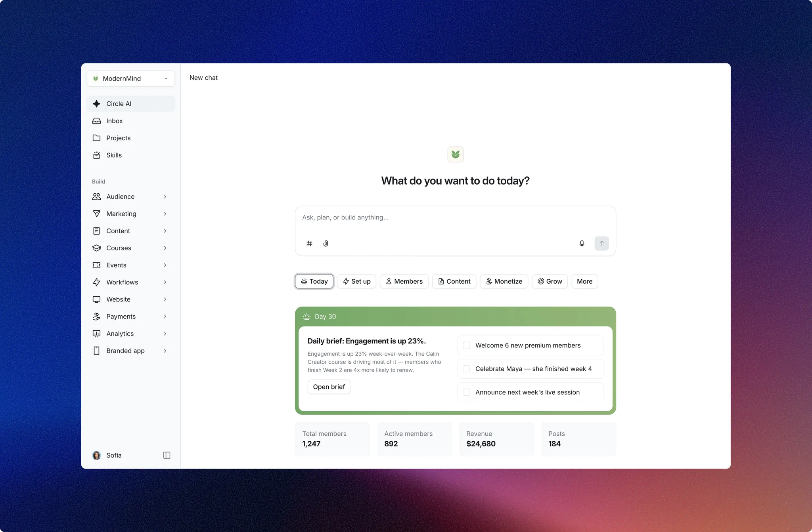This screenshot has width=812, height=532.
Task: Select the Content suggestion tab
Action: tap(454, 281)
